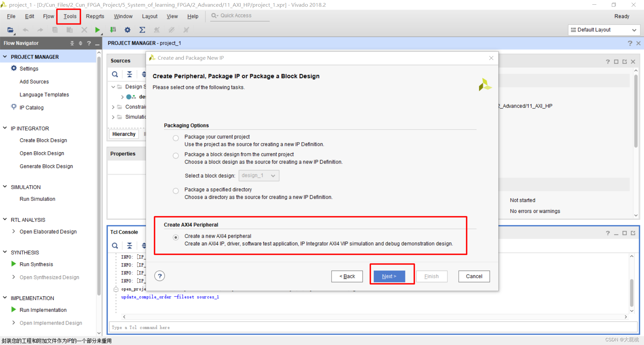Collapse the RTL ANALYSIS section
Viewport: 644px width, 345px height.
click(5, 219)
